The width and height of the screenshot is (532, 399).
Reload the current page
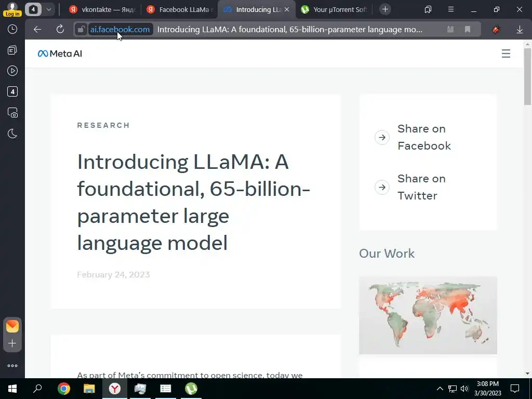(60, 29)
